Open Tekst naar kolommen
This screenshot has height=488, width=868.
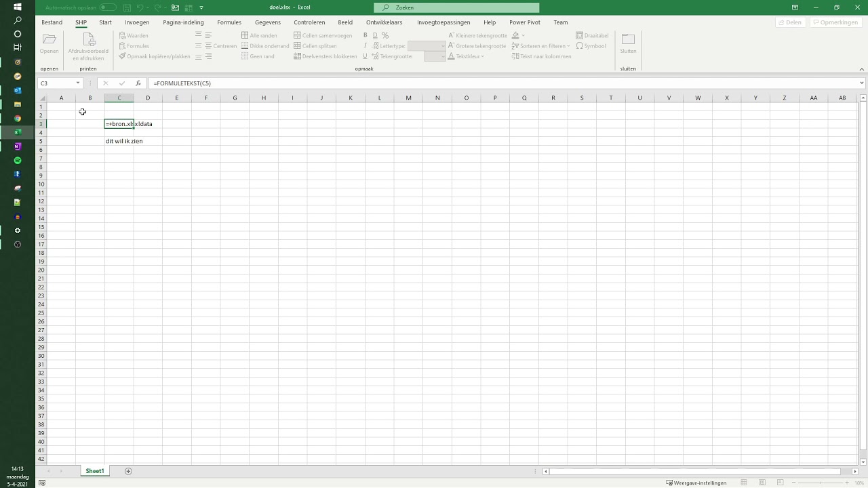[541, 56]
